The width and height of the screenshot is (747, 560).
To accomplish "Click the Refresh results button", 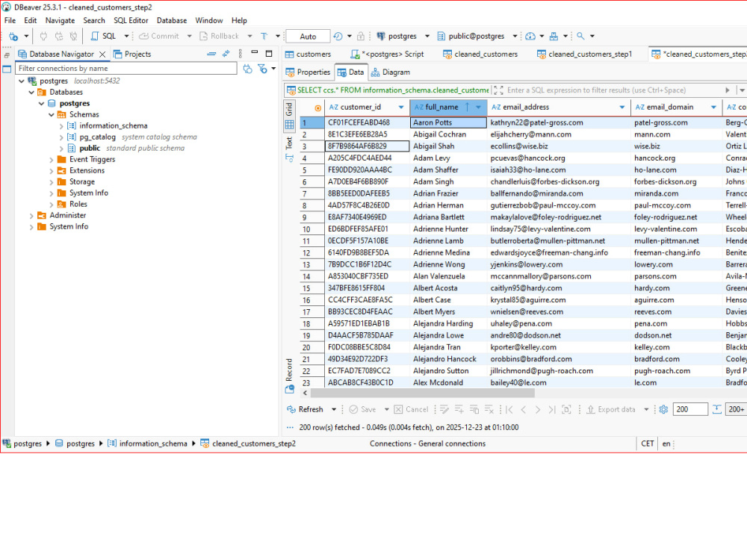I will (306, 409).
